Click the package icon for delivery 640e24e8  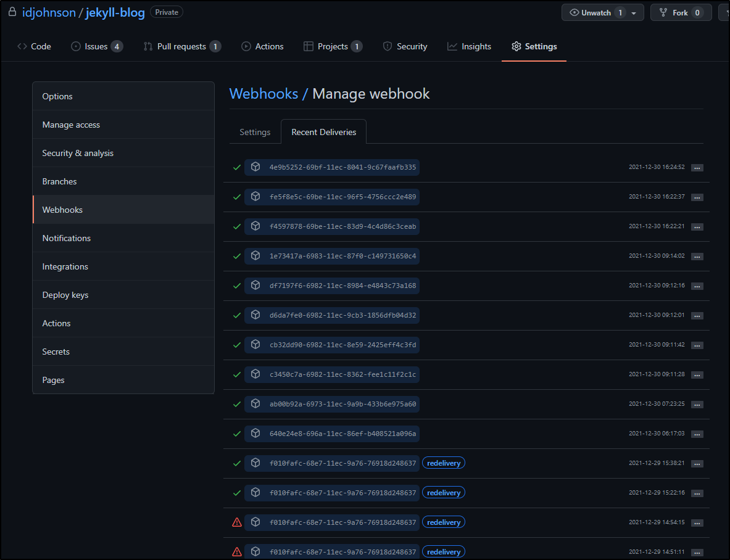tap(255, 433)
